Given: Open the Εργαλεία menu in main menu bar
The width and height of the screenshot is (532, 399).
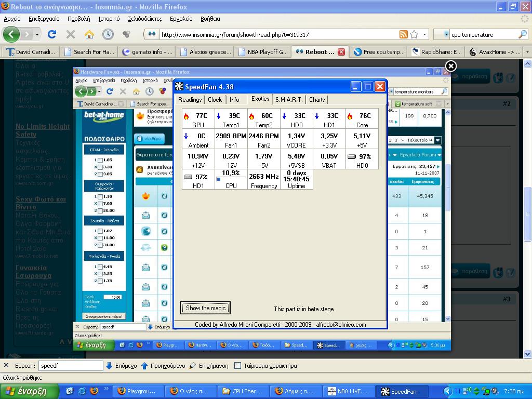Looking at the screenshot, I should [x=181, y=19].
